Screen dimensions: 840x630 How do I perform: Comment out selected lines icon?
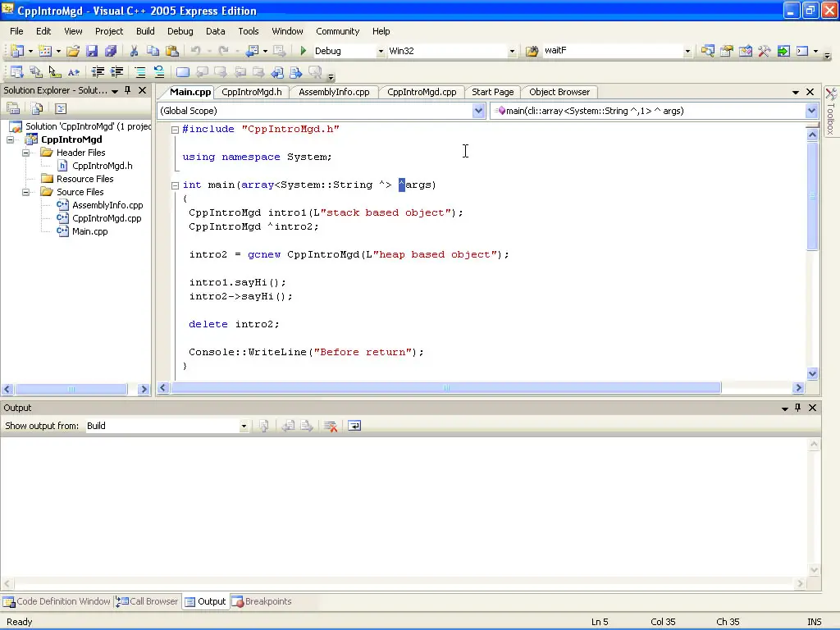[x=139, y=72]
